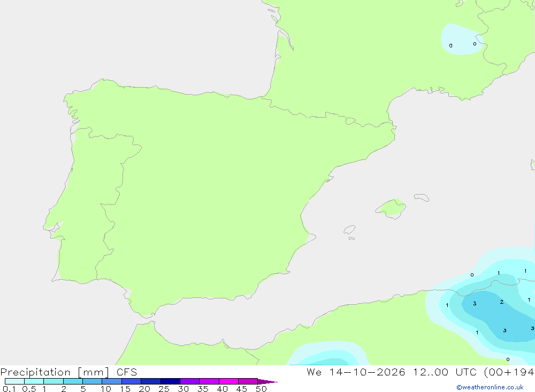Image resolution: width=535 pixels, height=392 pixels.
Task: Click the '0.5' legend scale label
Action: [x=29, y=389]
